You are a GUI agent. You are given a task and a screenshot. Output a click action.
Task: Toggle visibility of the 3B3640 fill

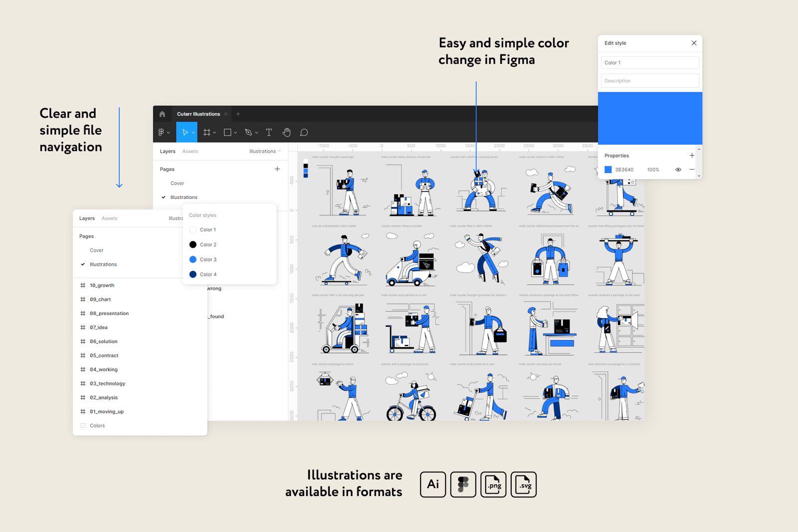tap(678, 170)
